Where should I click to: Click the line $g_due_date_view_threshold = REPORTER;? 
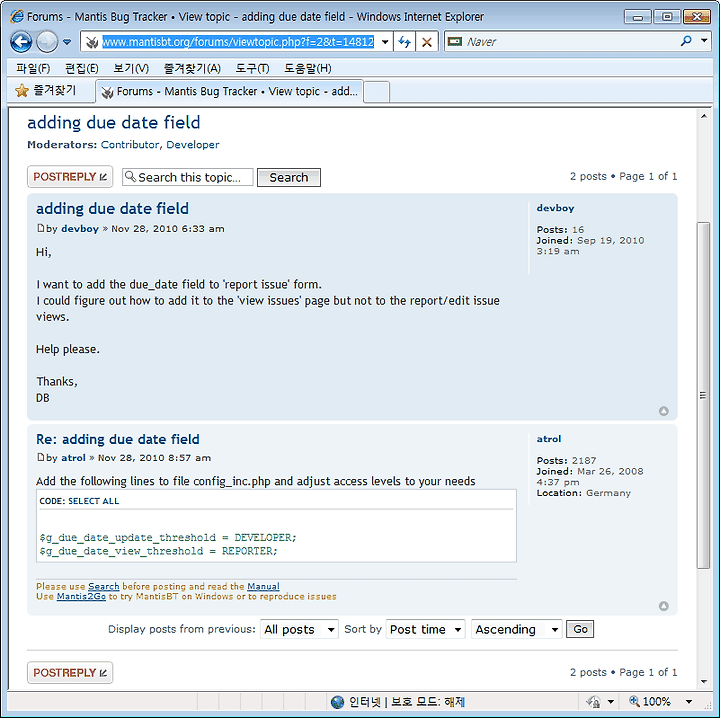(x=158, y=551)
